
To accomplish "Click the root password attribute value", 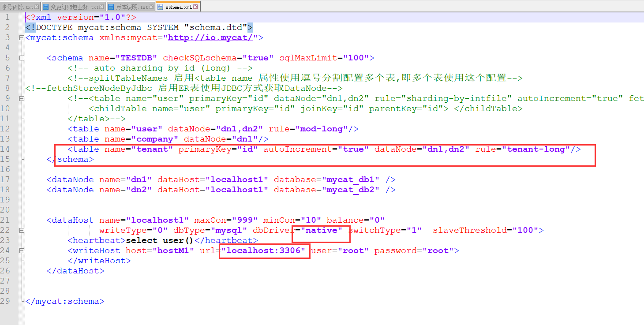I will pyautogui.click(x=437, y=250).
